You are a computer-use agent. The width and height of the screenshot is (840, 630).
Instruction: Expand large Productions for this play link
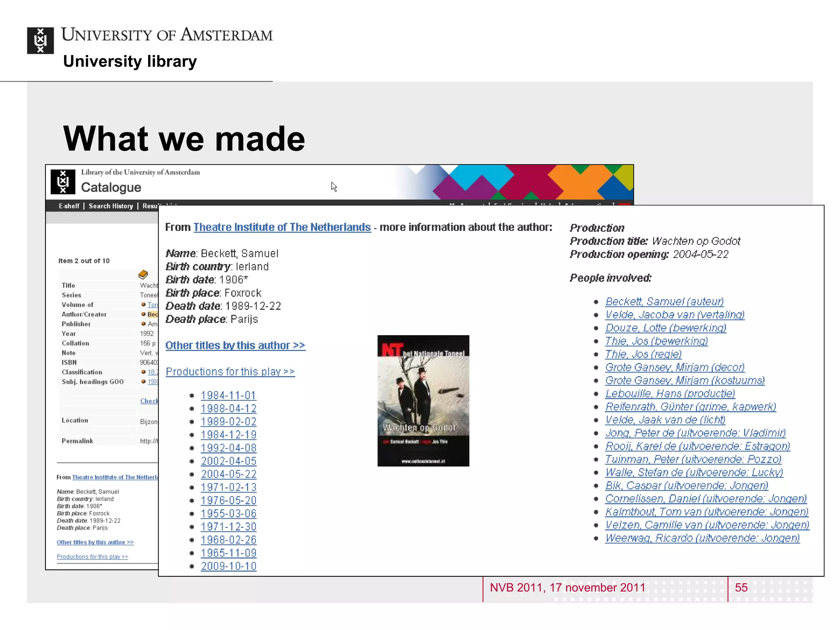pyautogui.click(x=230, y=372)
